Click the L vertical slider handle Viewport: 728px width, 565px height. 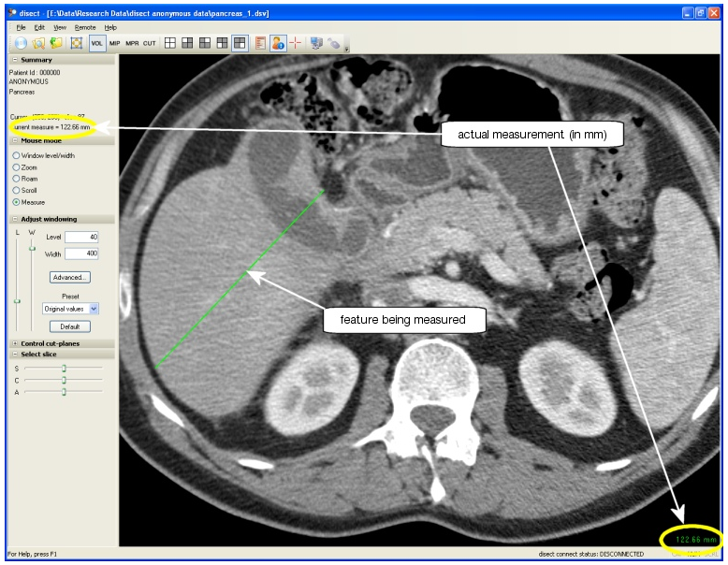(17, 301)
